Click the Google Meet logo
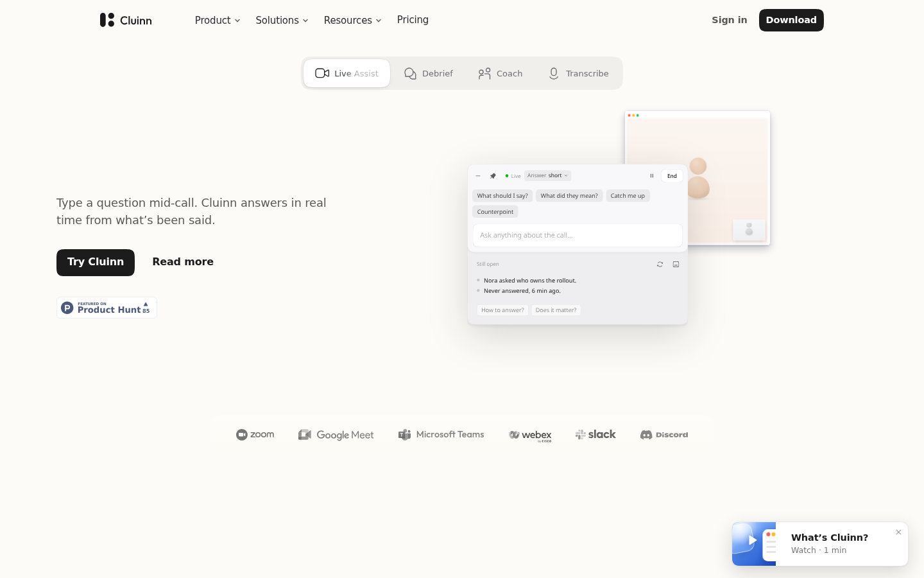This screenshot has height=578, width=924. pyautogui.click(x=336, y=435)
